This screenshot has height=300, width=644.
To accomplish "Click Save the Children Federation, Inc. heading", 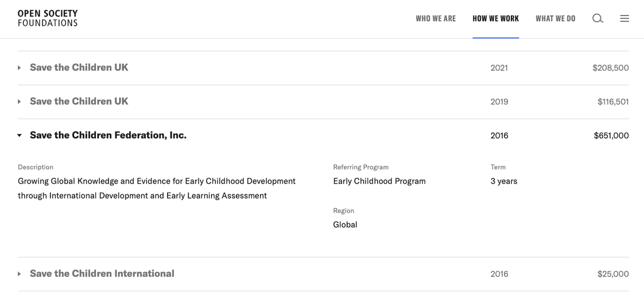I will 108,135.
